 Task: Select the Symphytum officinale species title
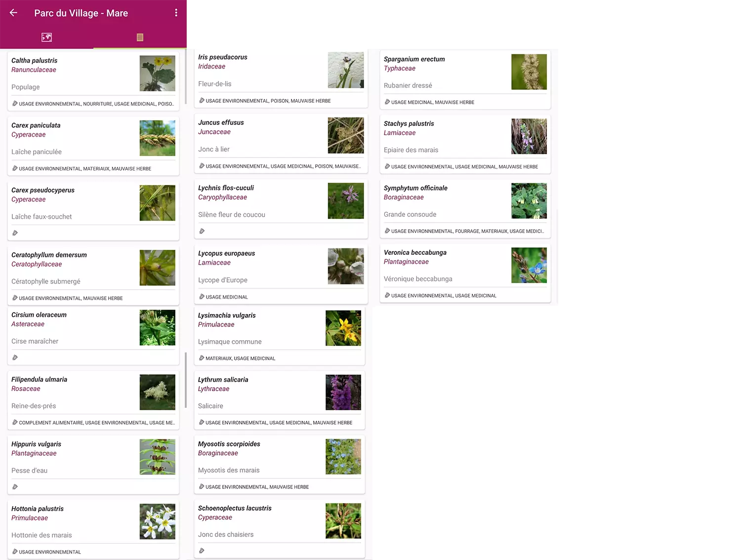click(415, 188)
